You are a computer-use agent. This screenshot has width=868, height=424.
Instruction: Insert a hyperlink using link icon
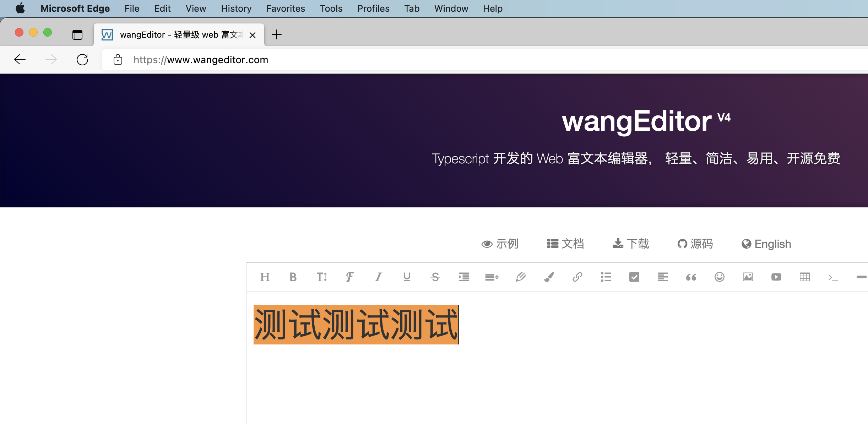[x=577, y=277]
